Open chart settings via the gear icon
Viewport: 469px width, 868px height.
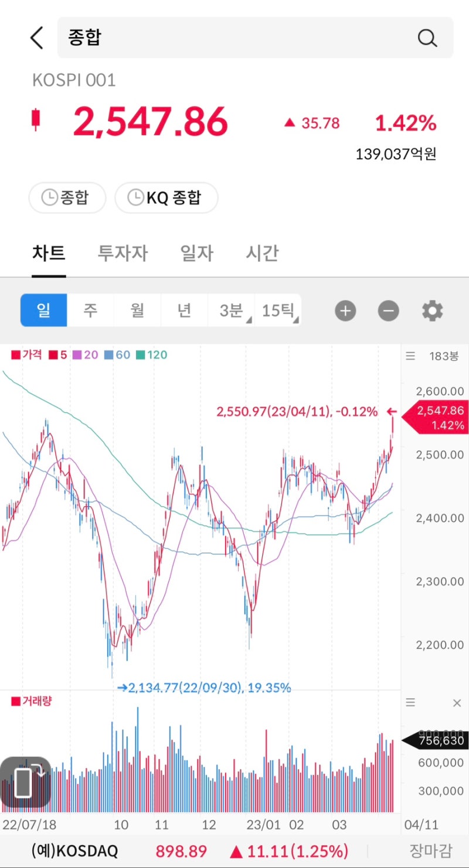(432, 310)
